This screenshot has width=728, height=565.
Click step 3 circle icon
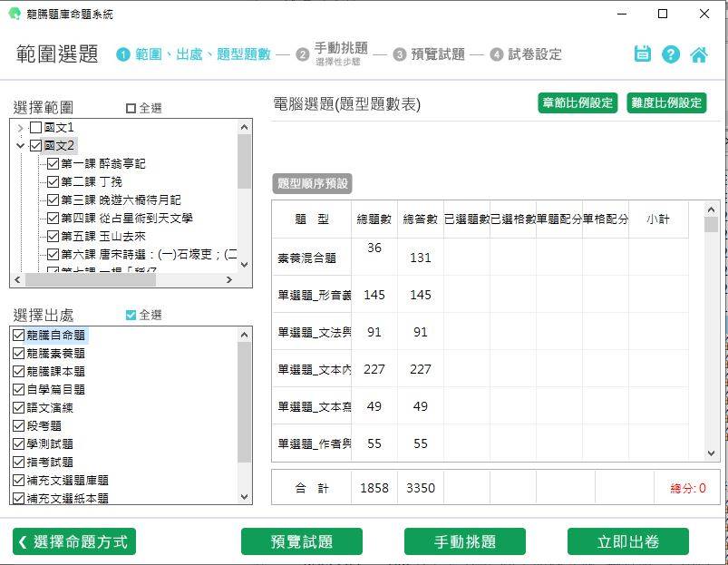click(x=399, y=54)
